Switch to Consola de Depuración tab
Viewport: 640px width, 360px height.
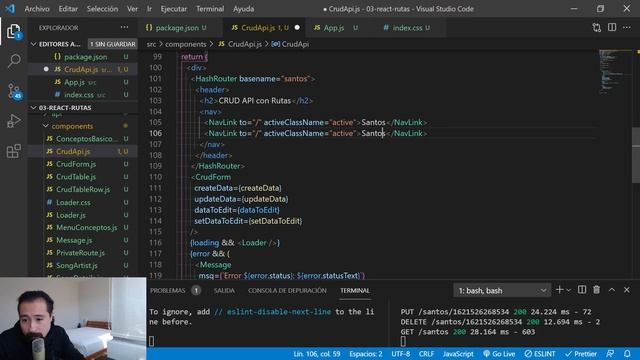point(287,291)
